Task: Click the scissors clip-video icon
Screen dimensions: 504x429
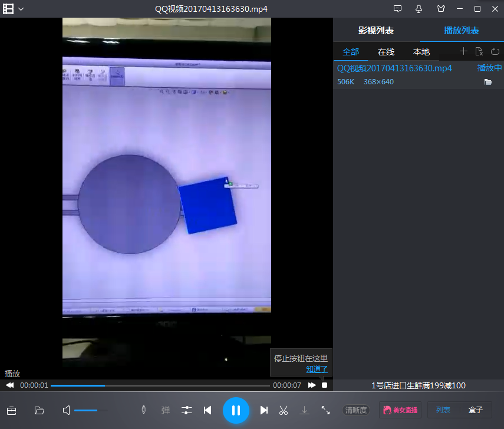Action: point(284,410)
